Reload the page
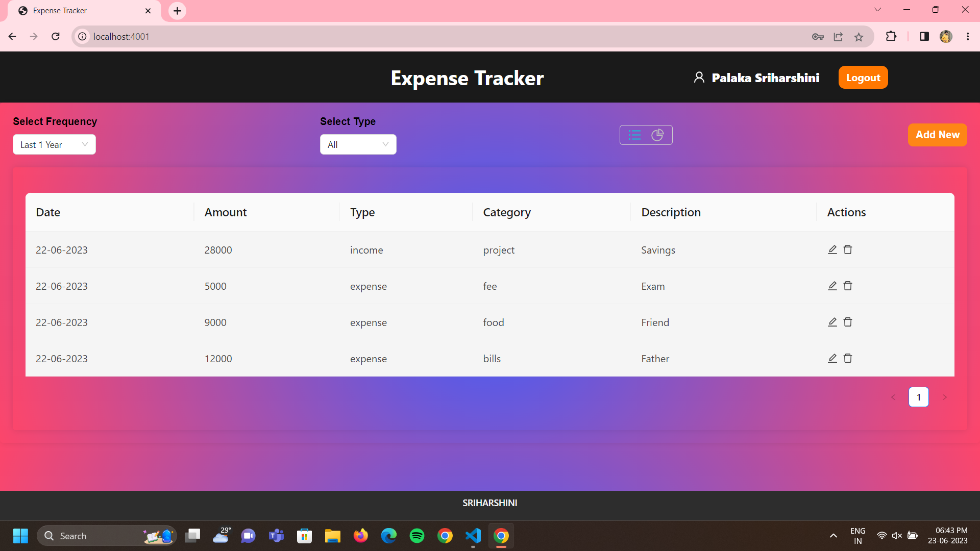 click(56, 36)
